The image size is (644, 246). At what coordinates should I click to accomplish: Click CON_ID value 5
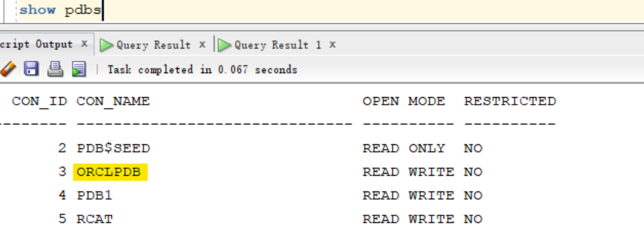pyautogui.click(x=62, y=219)
